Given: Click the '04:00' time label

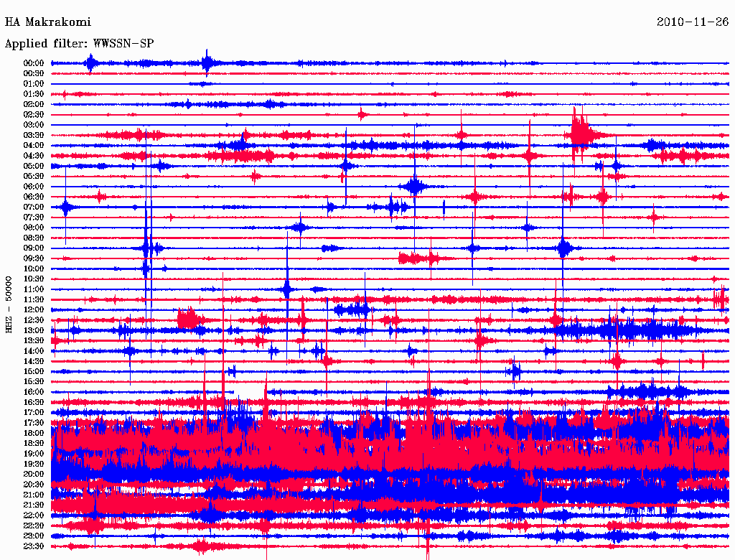Looking at the screenshot, I should pyautogui.click(x=34, y=146).
